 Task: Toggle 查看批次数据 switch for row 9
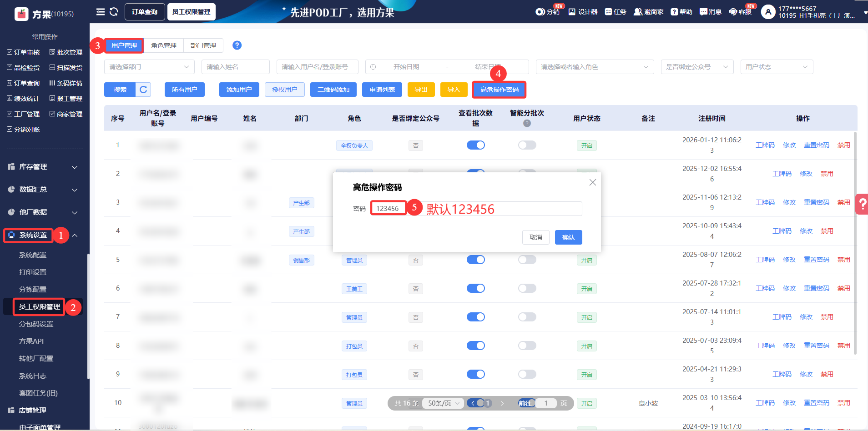click(476, 374)
